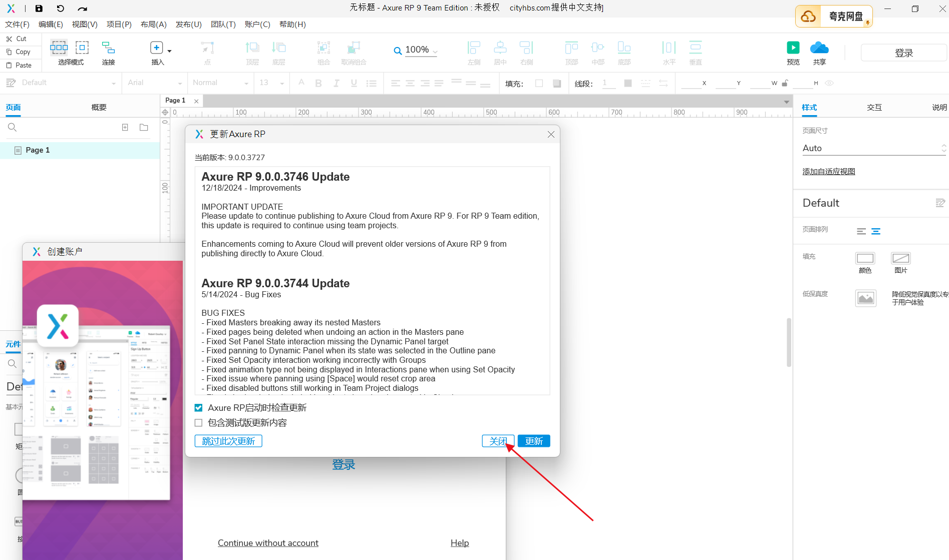
Task: Click the line color swatch next to 线段
Action: click(x=628, y=83)
